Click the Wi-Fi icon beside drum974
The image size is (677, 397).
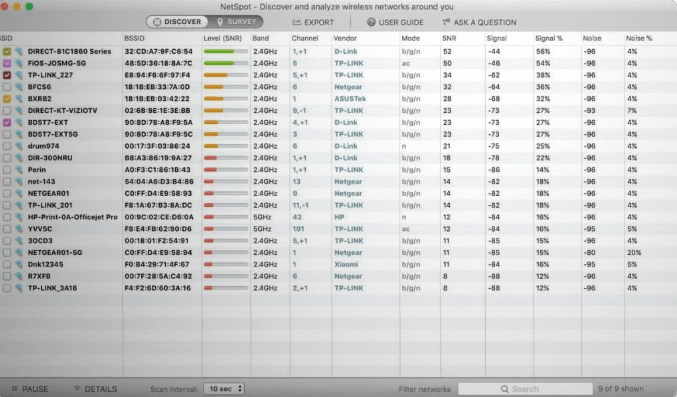19,146
